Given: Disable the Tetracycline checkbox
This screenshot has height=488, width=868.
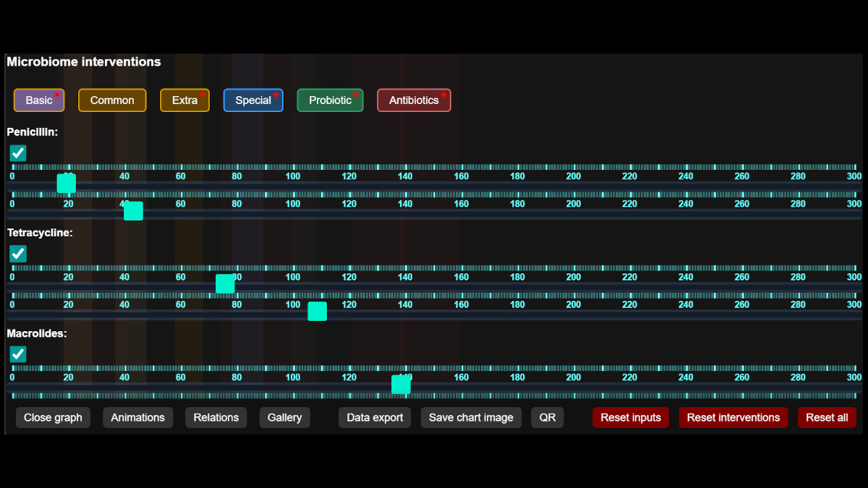Looking at the screenshot, I should point(18,254).
